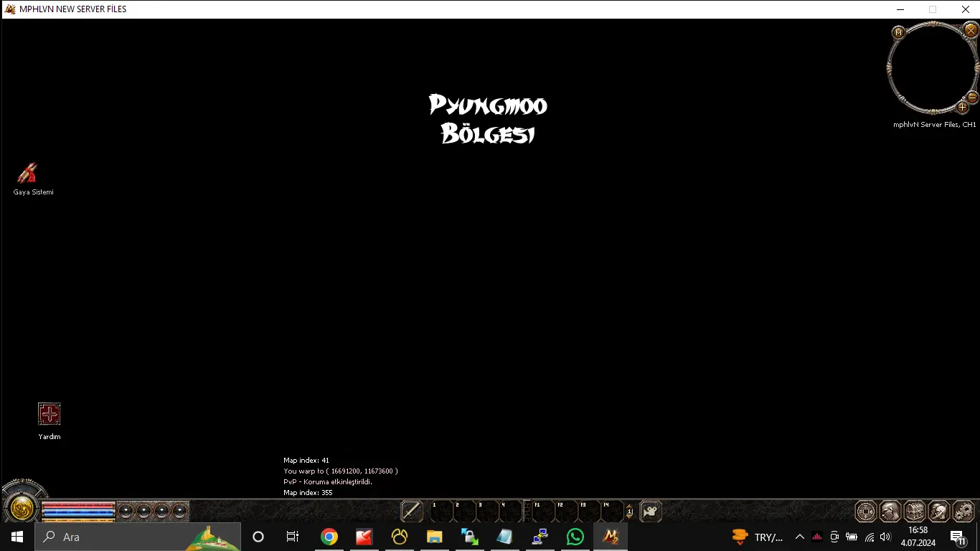
Task: Click the golden dragon emblem orb
Action: tap(22, 508)
